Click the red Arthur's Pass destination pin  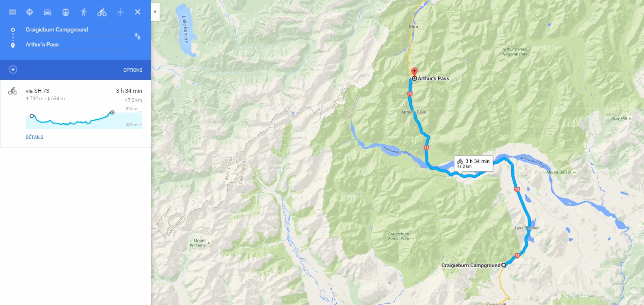414,72
